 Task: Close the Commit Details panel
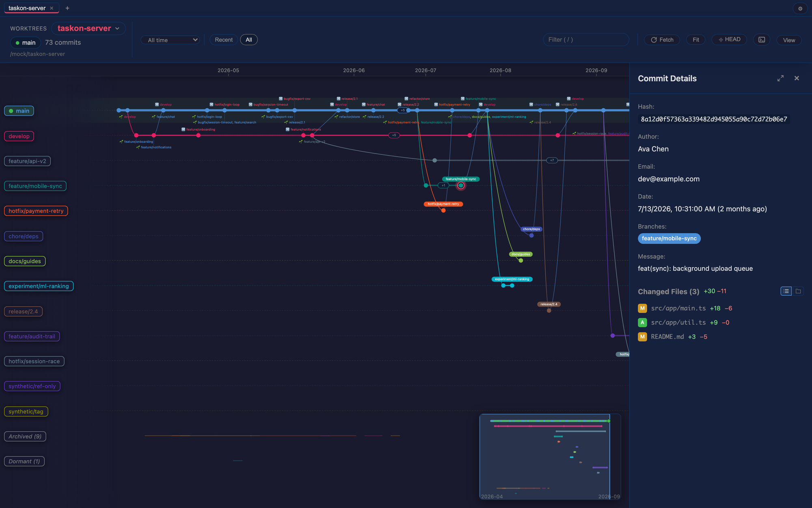[797, 78]
